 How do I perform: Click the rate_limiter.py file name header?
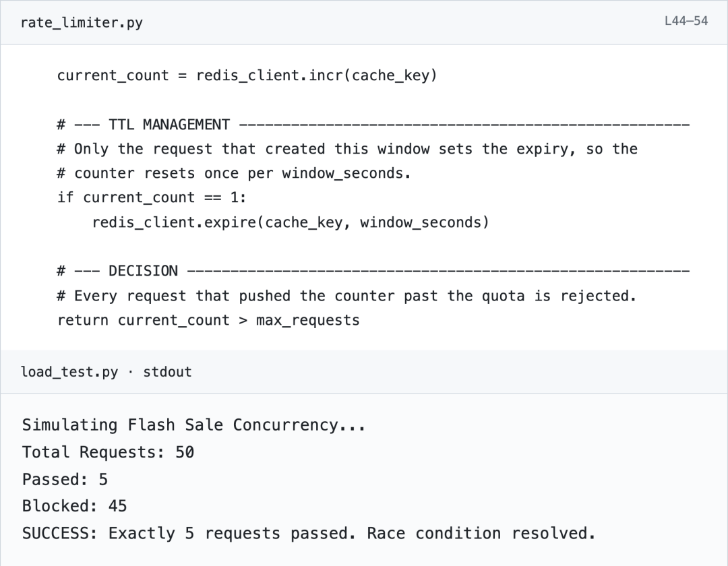coord(82,23)
